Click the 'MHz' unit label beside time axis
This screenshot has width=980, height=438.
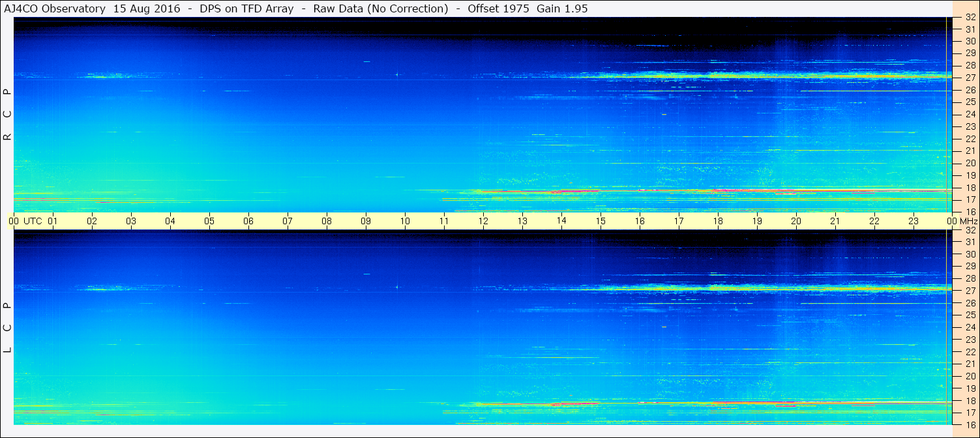click(x=969, y=221)
